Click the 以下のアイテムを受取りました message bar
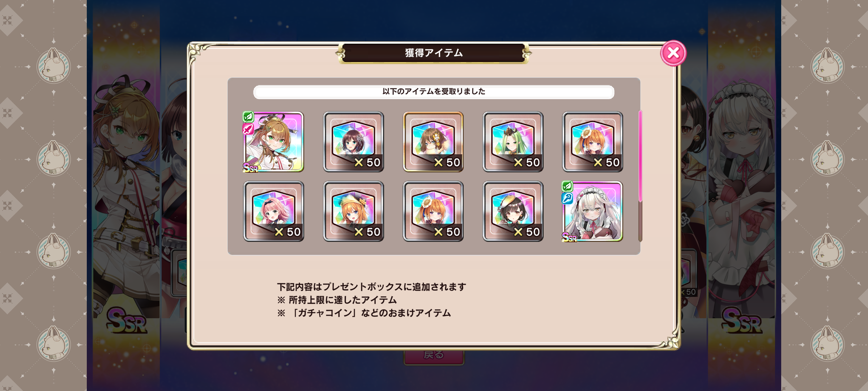This screenshot has width=868, height=391. [x=434, y=92]
